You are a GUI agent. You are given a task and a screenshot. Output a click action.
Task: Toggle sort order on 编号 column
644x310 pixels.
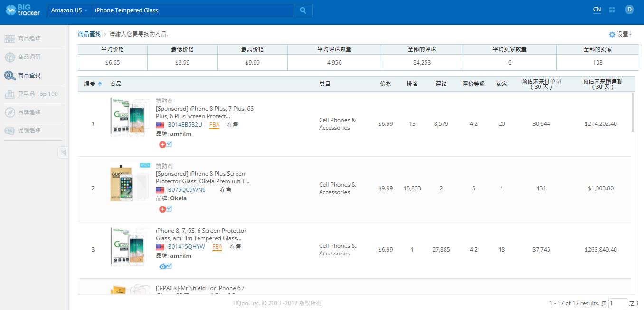coord(93,84)
